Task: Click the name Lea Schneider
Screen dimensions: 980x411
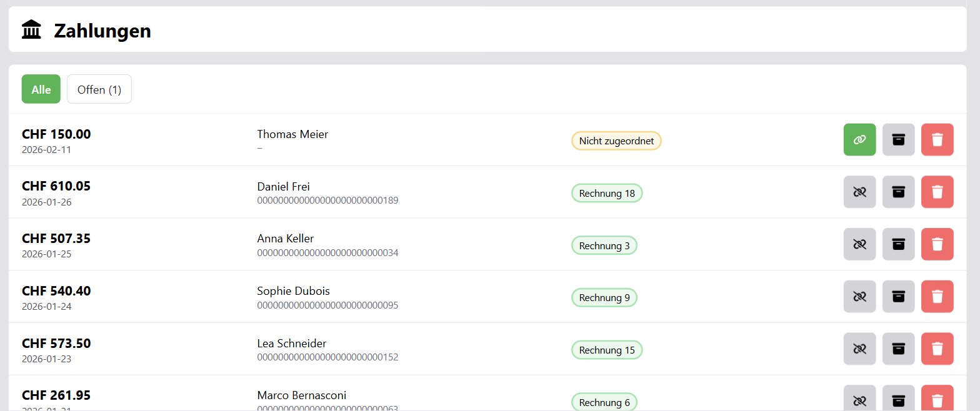Action: (x=292, y=344)
